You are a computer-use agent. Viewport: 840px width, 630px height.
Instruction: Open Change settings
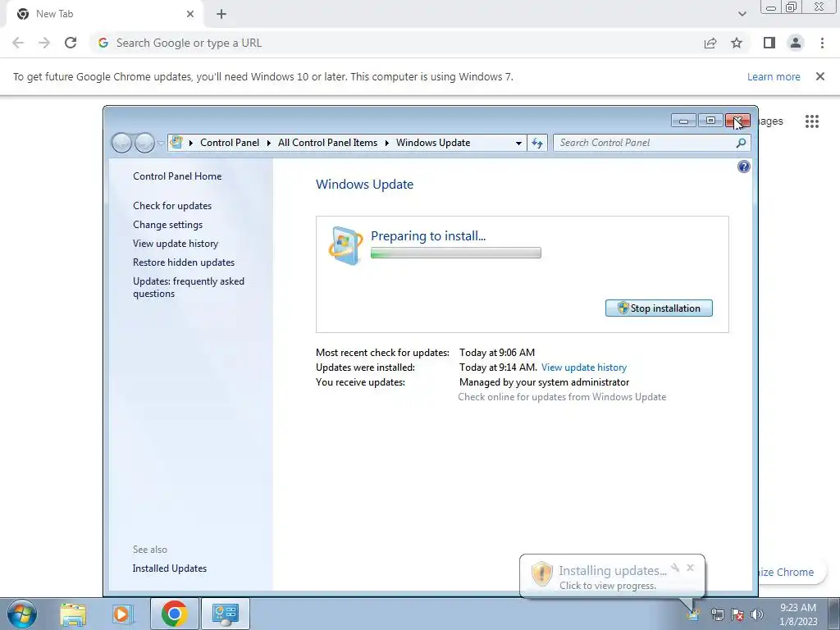[x=167, y=225]
